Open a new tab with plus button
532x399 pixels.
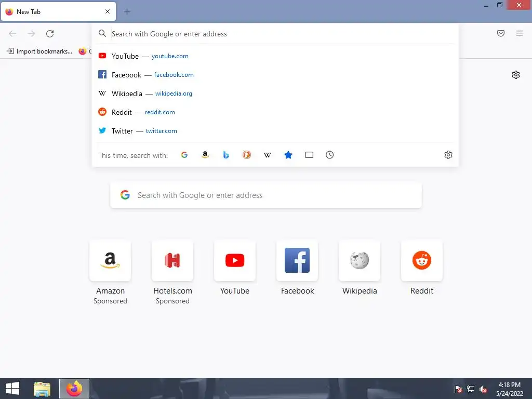coord(127,12)
